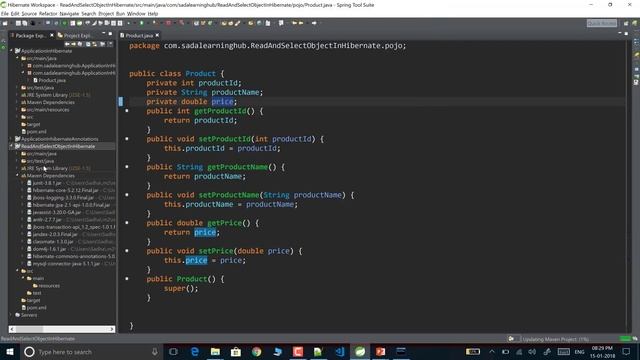Click the Windows Start button
The width and height of the screenshot is (640, 360).
(10, 351)
